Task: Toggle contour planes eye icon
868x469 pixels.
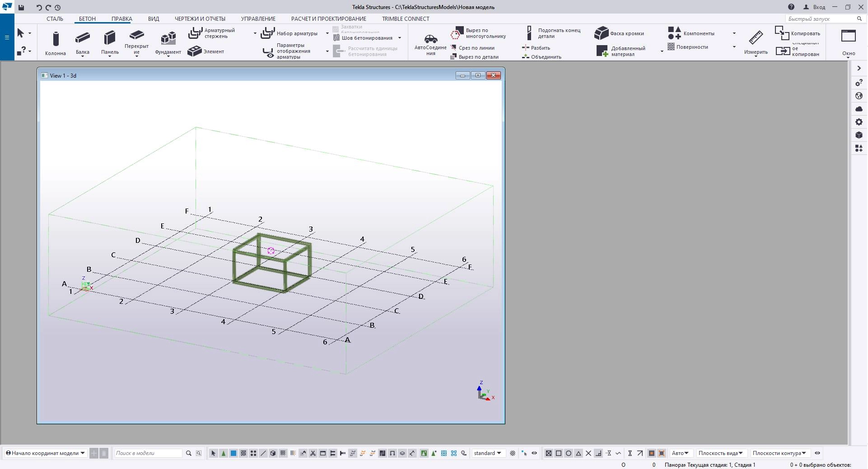Action: coord(817,453)
